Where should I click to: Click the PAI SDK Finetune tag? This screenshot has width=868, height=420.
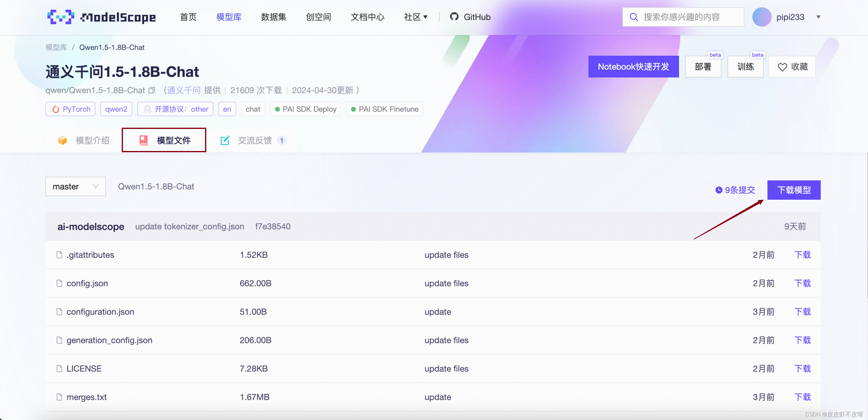[384, 109]
